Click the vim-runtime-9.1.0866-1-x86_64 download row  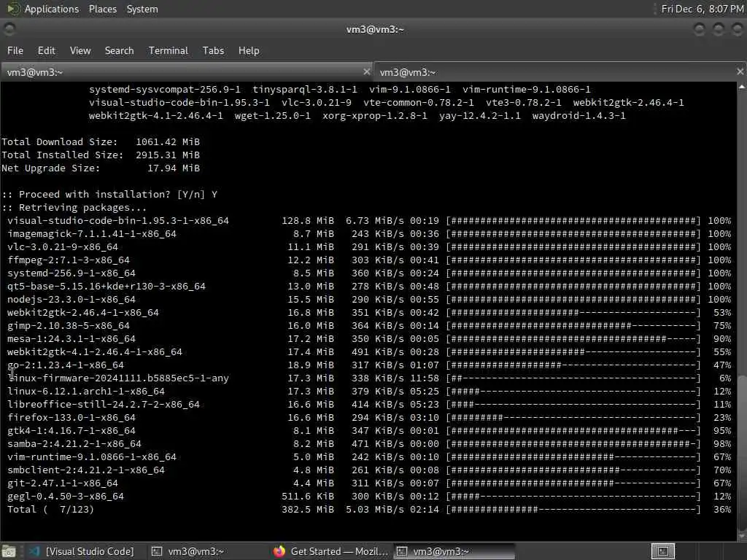pos(369,457)
